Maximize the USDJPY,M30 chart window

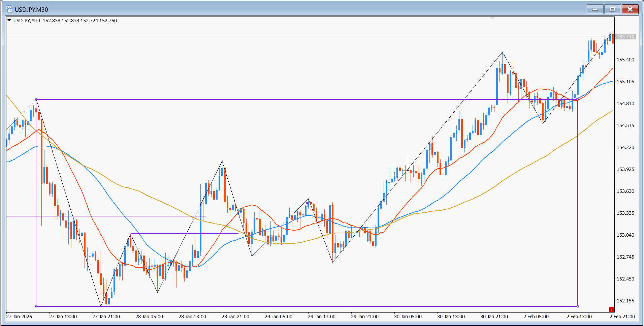pos(612,9)
